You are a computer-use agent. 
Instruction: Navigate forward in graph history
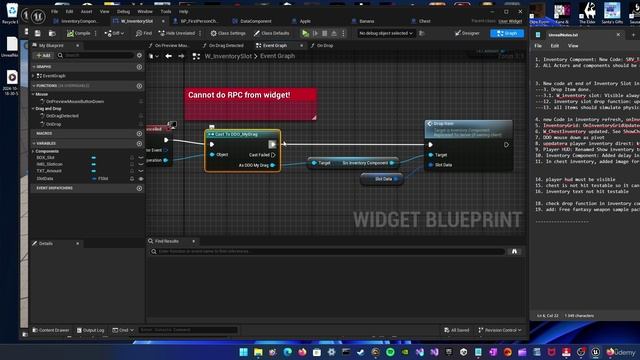pos(181,56)
